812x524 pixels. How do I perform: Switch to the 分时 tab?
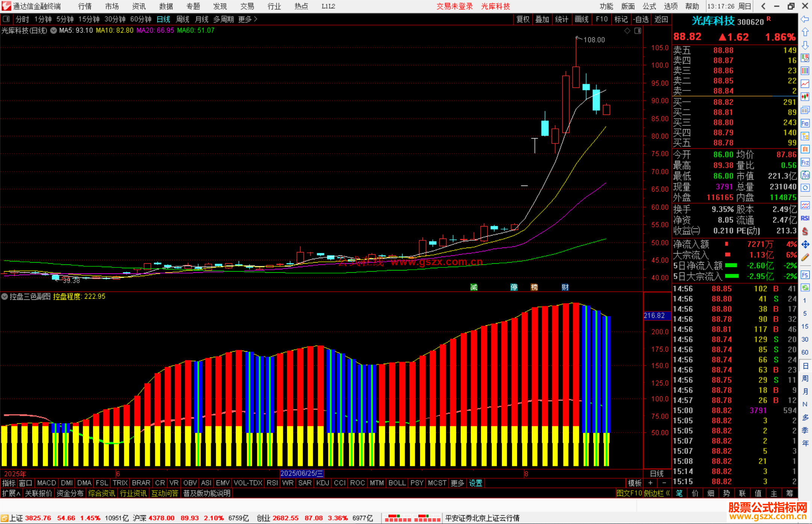(22, 19)
